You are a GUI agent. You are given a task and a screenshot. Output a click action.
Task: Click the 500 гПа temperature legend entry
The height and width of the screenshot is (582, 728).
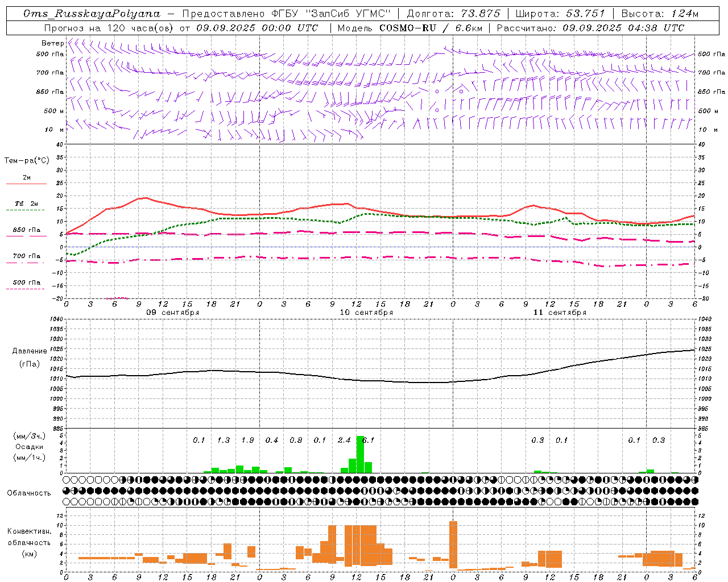tap(27, 282)
